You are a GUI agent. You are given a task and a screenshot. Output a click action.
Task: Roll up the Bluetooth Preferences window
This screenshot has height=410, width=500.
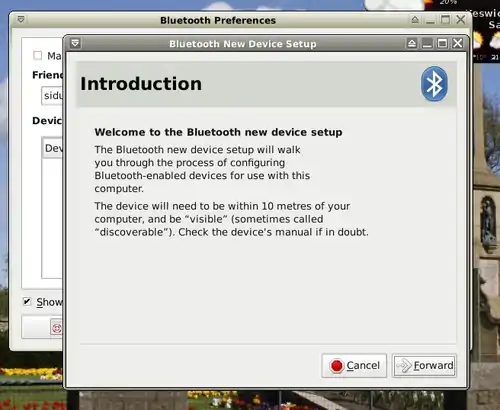pyautogui.click(x=415, y=20)
